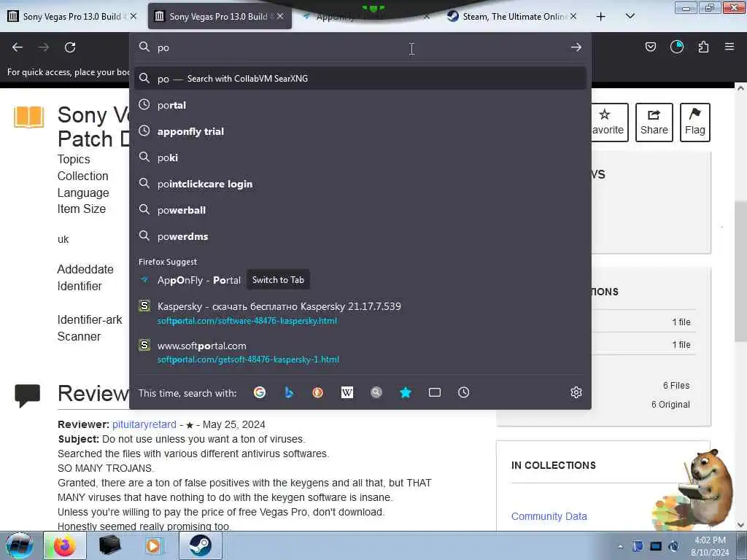Screen dimensions: 747x560
Task: Show hidden system tray icons
Action: click(x=620, y=546)
